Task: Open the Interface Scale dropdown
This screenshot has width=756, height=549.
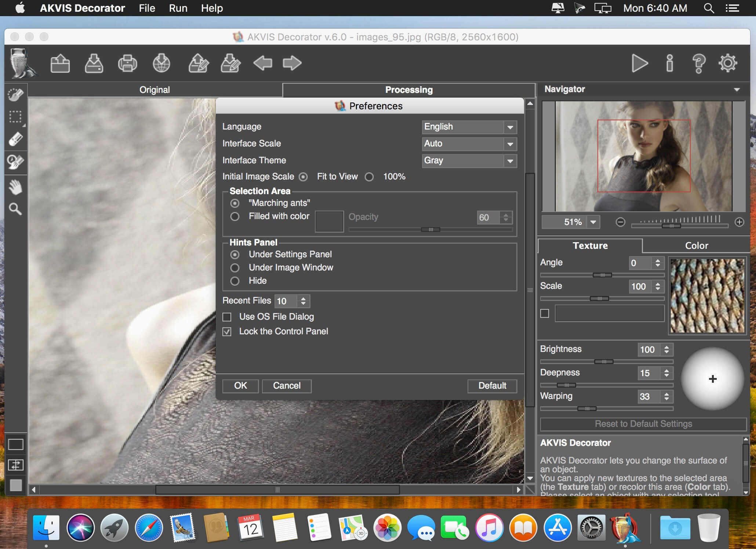Action: click(469, 144)
